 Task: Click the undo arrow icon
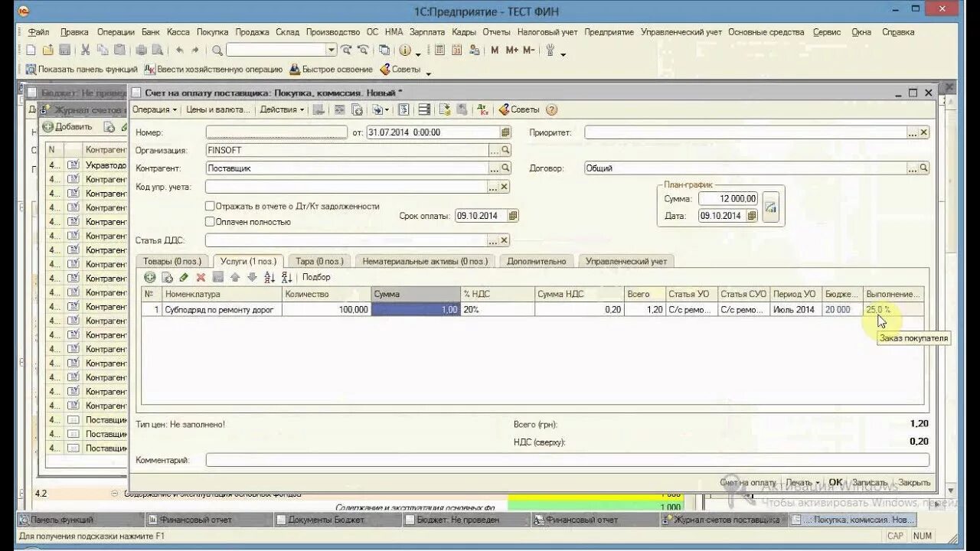pyautogui.click(x=179, y=50)
